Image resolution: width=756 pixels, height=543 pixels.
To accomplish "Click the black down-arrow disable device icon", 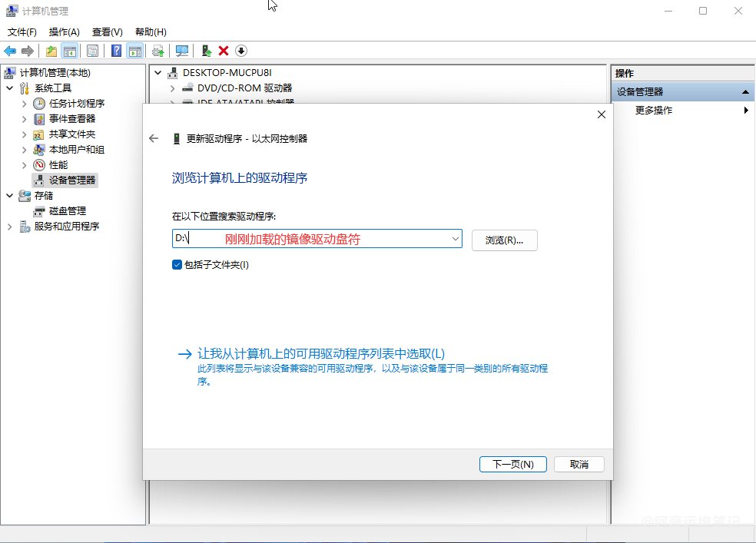I will click(x=241, y=51).
